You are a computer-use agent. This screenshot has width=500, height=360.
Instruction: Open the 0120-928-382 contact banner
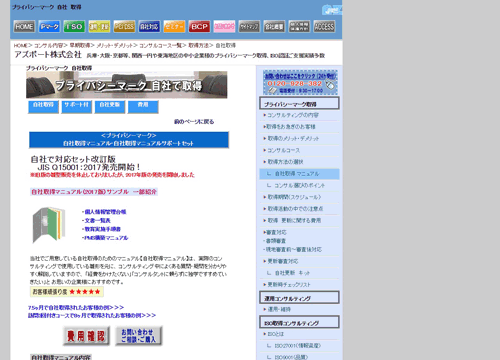coord(300,82)
